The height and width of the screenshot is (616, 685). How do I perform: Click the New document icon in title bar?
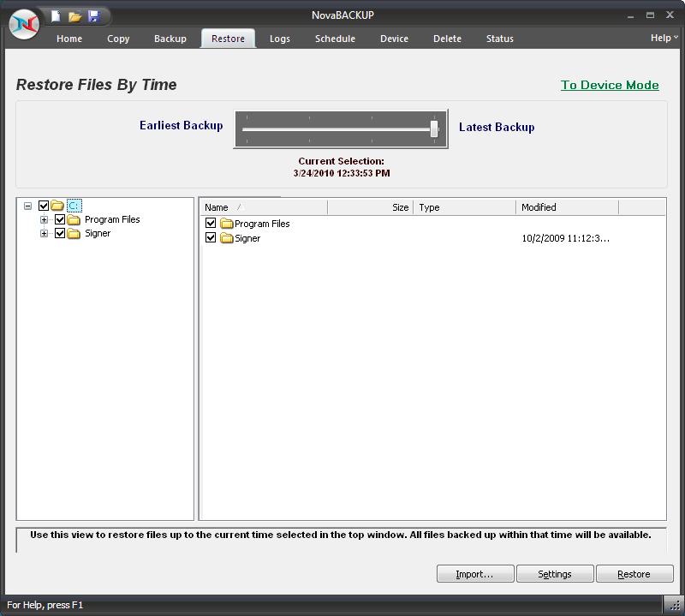[56, 16]
